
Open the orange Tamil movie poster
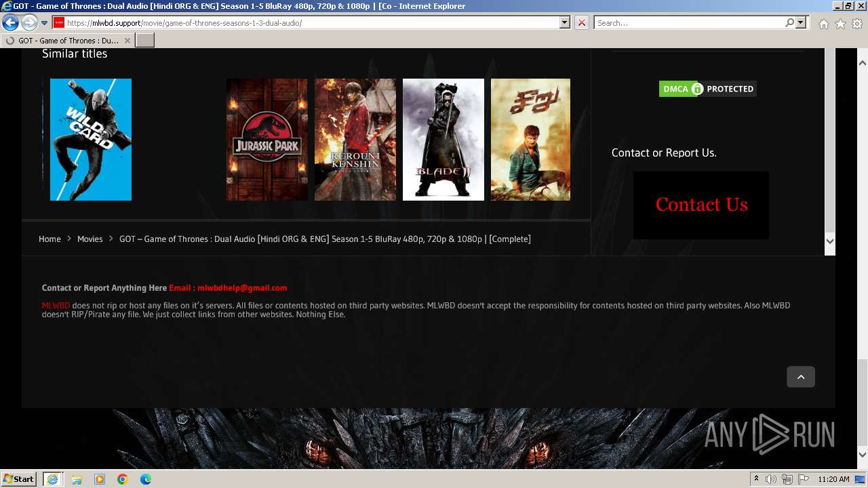tap(530, 140)
